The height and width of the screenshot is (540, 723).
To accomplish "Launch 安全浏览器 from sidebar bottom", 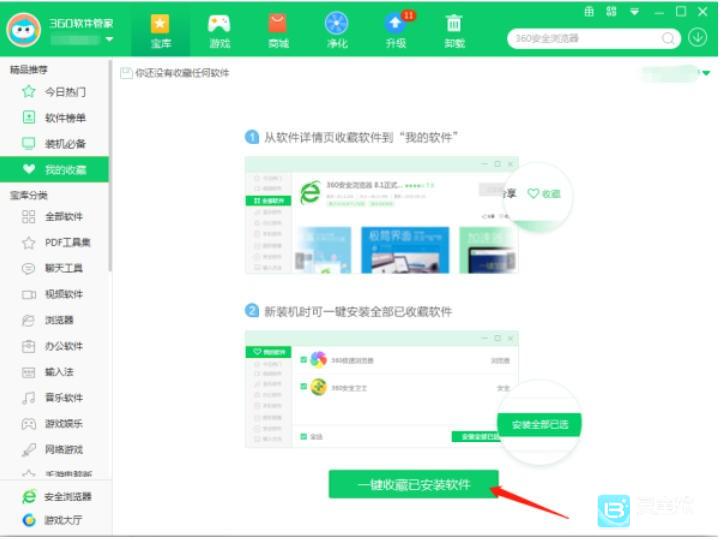I will [57, 497].
